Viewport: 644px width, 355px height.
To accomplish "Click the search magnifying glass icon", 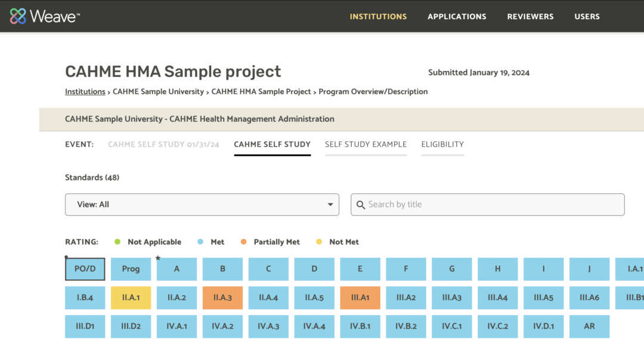I will point(361,205).
